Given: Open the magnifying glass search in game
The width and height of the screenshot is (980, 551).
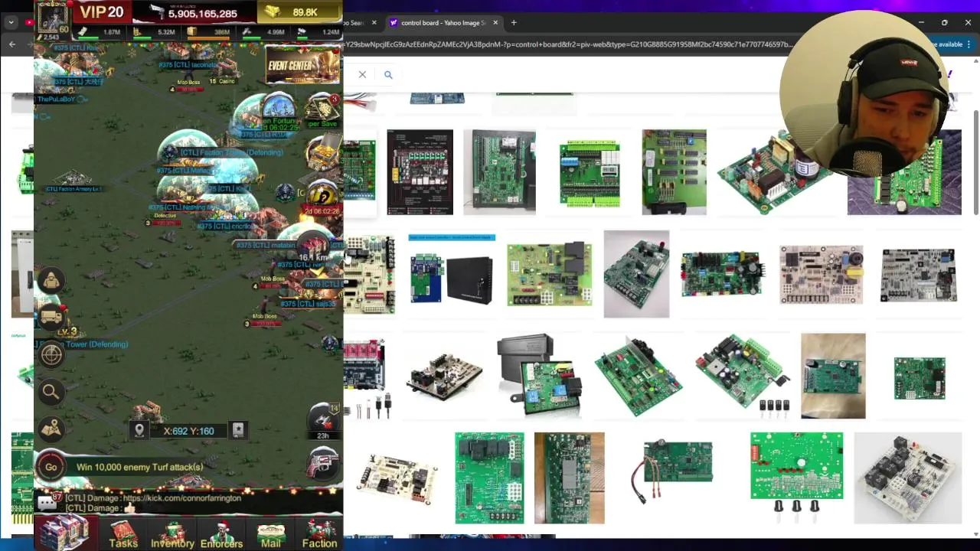Looking at the screenshot, I should coord(51,393).
